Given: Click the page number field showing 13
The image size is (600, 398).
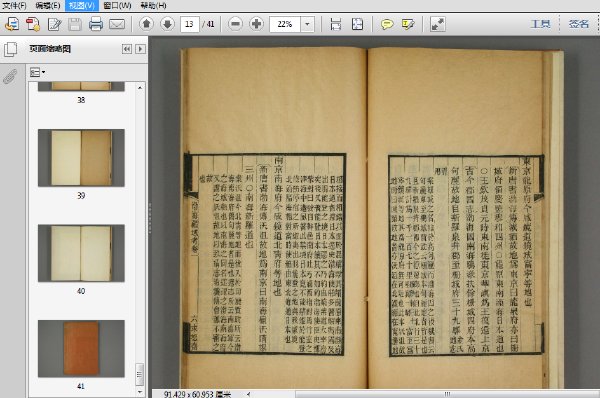Looking at the screenshot, I should (189, 24).
